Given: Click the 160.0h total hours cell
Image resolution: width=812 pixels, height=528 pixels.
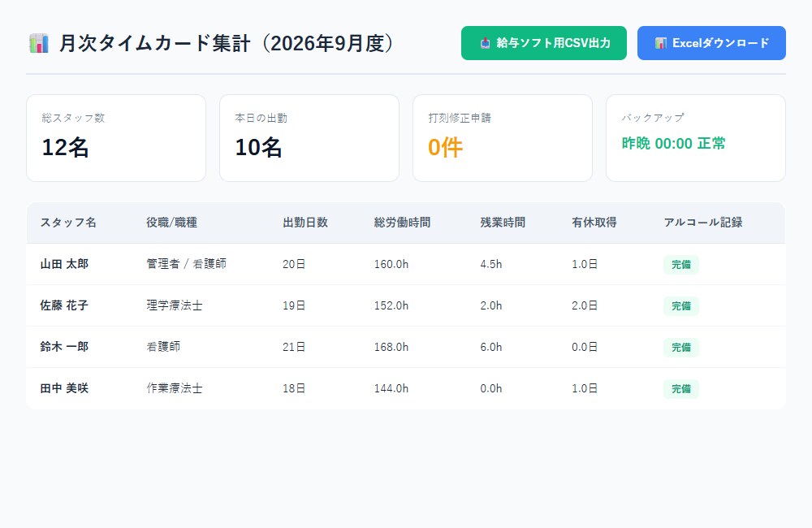Looking at the screenshot, I should (x=391, y=264).
